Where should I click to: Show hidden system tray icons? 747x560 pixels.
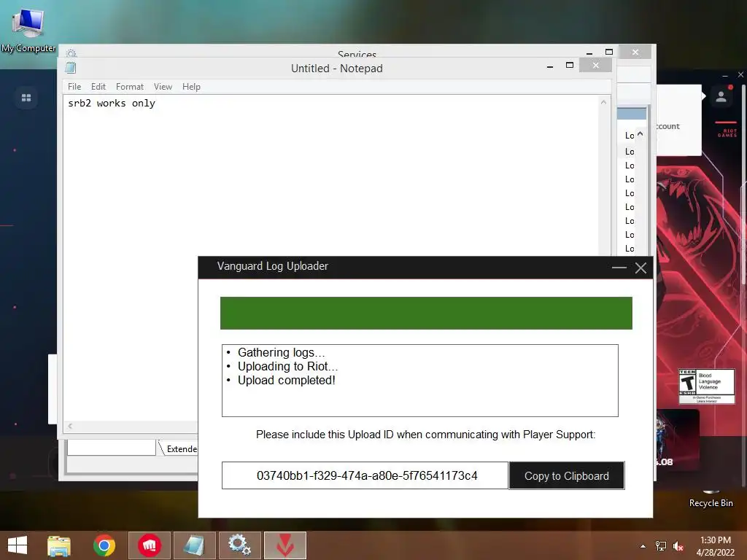pos(643,546)
